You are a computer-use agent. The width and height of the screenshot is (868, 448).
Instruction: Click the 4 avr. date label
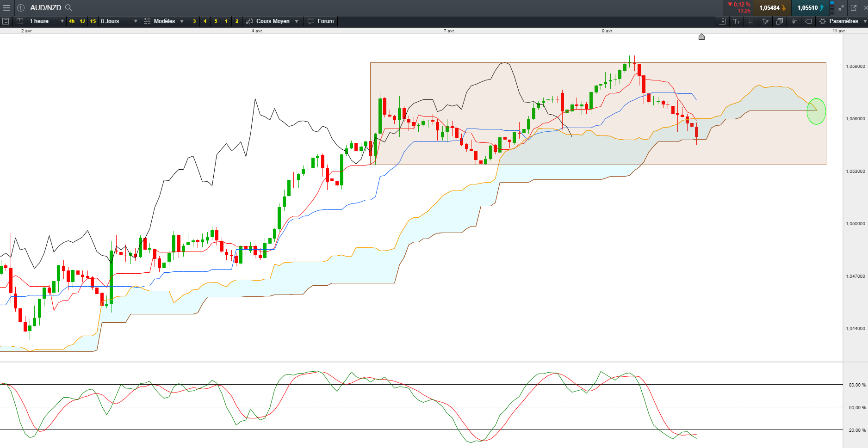(257, 31)
